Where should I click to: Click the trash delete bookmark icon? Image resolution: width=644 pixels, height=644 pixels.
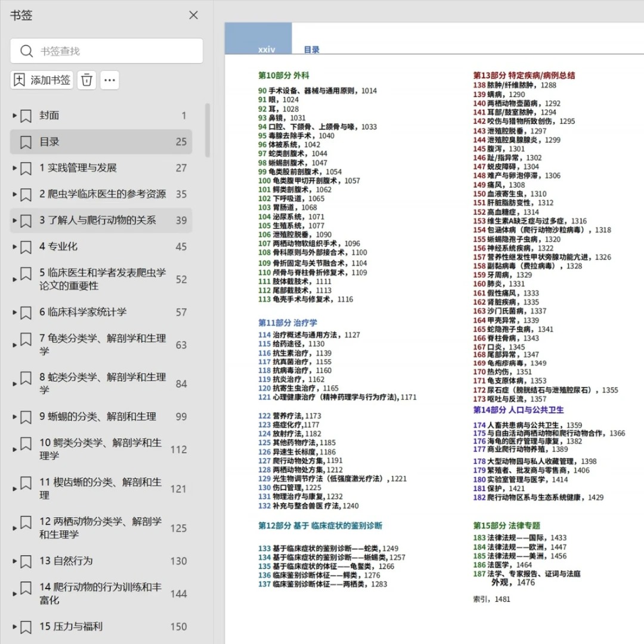(x=87, y=80)
